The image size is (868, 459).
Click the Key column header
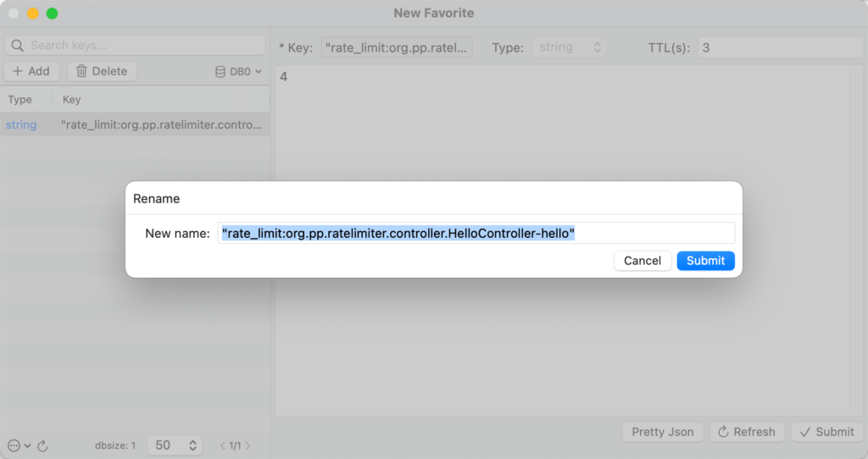(72, 100)
